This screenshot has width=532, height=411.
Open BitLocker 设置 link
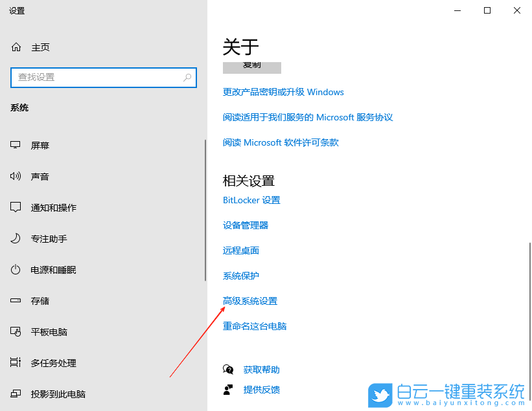pyautogui.click(x=251, y=200)
